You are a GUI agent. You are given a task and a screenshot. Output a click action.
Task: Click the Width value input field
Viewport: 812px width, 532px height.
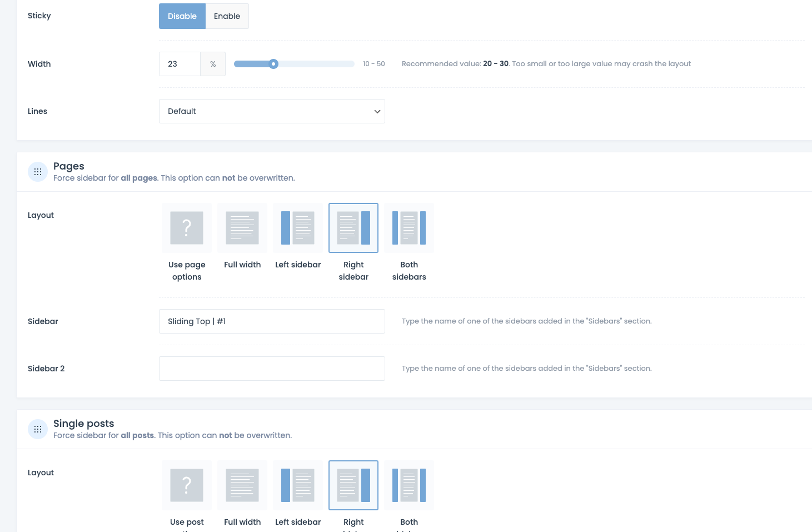tap(180, 64)
